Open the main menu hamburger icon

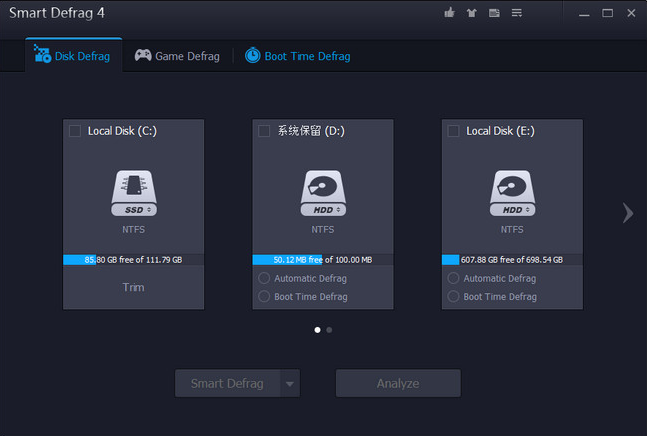pyautogui.click(x=517, y=13)
